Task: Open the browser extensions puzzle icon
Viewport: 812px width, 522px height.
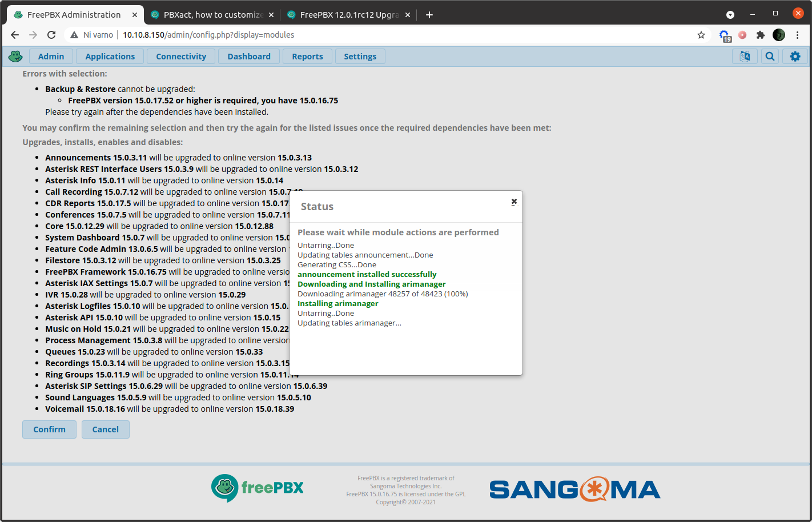Action: (x=761, y=35)
